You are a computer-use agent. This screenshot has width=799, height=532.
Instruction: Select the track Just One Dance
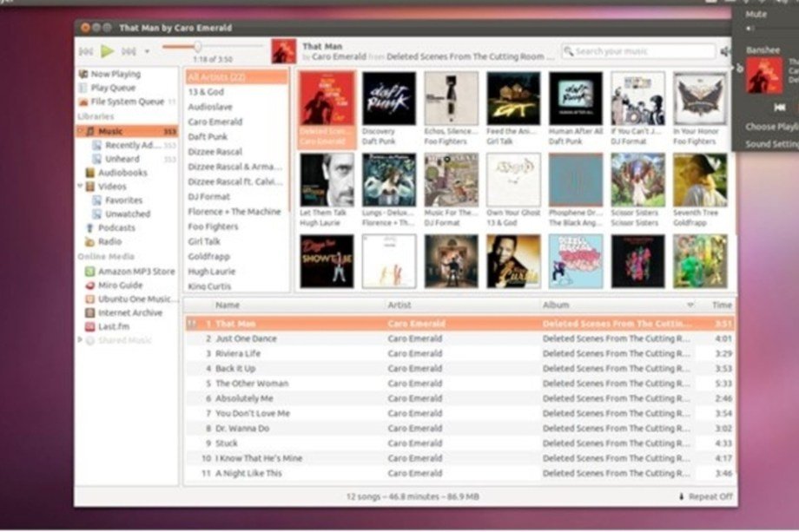(459, 338)
